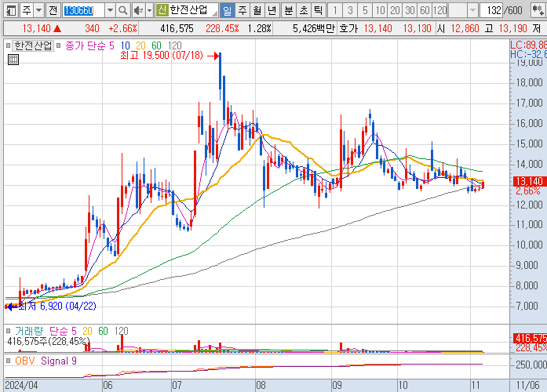547x392 pixels.
Task: Click the orange OBV indicator label
Action: (25, 361)
